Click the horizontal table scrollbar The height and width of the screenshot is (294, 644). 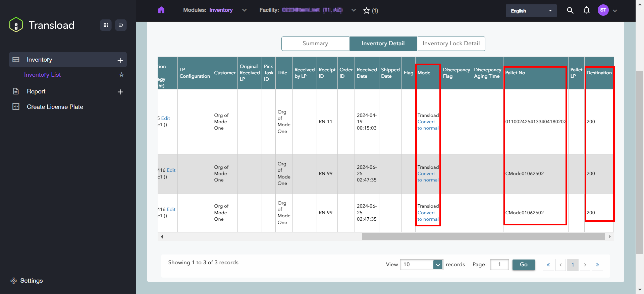[483, 237]
